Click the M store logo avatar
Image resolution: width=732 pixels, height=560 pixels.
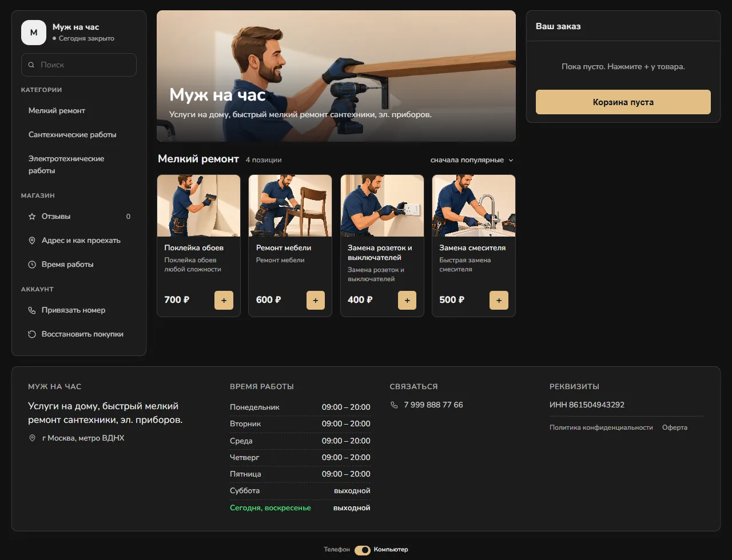(34, 33)
